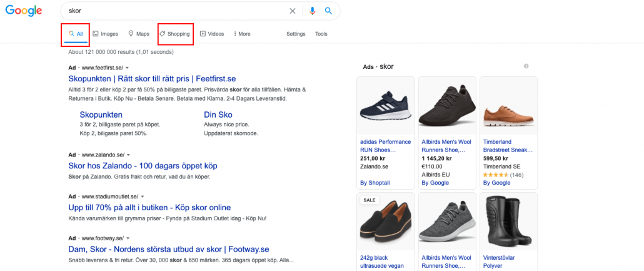The height and width of the screenshot is (271, 644).
Task: Click the blue search magnifier icon
Action: [x=328, y=11]
